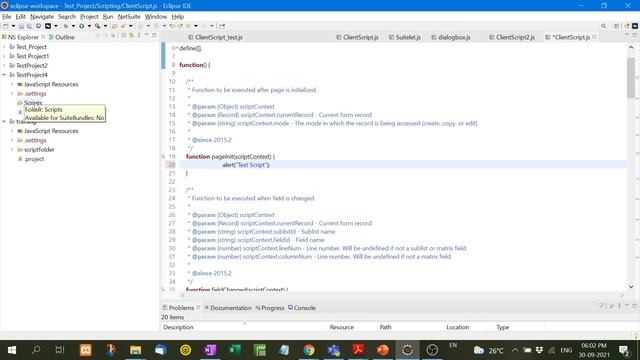Viewport: 640px width, 360px height.
Task: Click the Collapse All icon in NS Explorer
Action: (x=124, y=36)
